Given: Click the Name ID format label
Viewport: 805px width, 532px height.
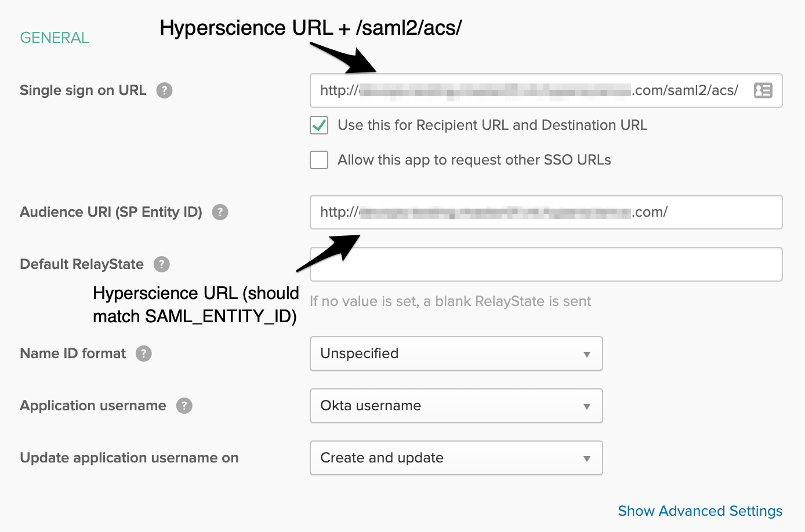Looking at the screenshot, I should [72, 354].
